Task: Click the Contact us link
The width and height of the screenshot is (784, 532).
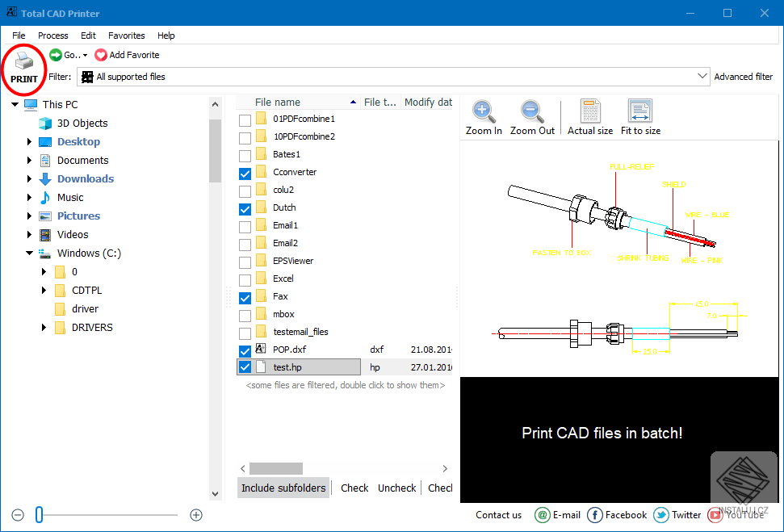Action: 498,515
